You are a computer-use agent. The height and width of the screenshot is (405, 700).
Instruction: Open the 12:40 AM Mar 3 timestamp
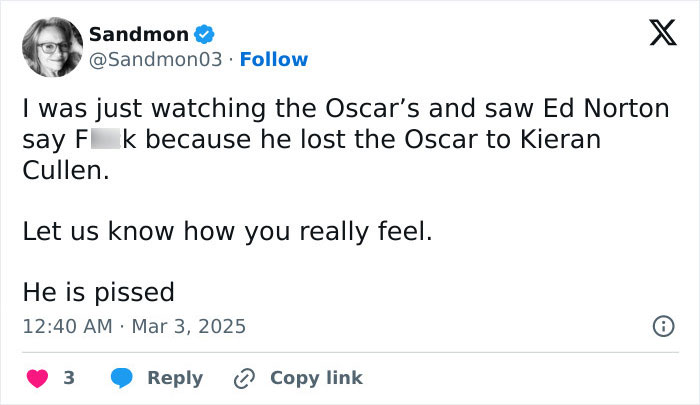134,326
